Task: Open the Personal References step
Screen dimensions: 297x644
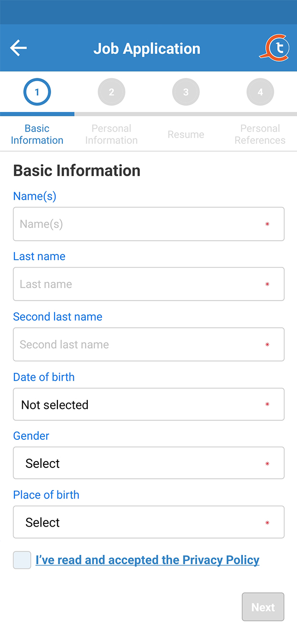Action: (260, 134)
